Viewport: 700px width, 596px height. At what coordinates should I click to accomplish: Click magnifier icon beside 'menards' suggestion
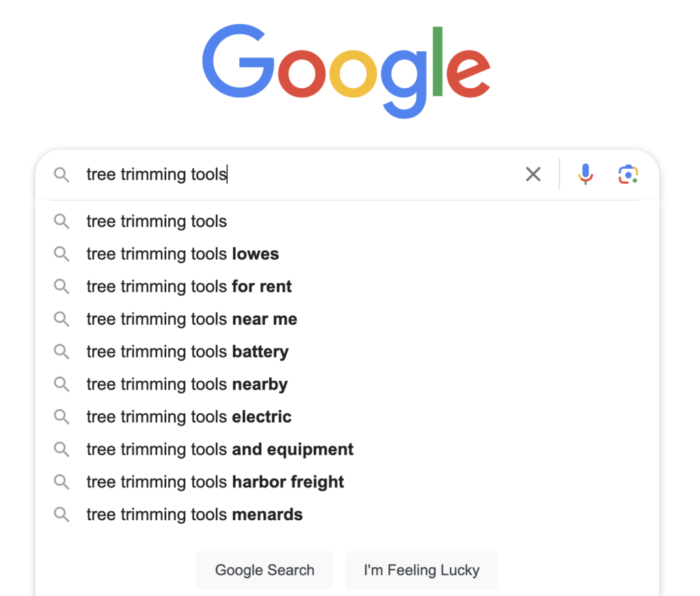[62, 515]
